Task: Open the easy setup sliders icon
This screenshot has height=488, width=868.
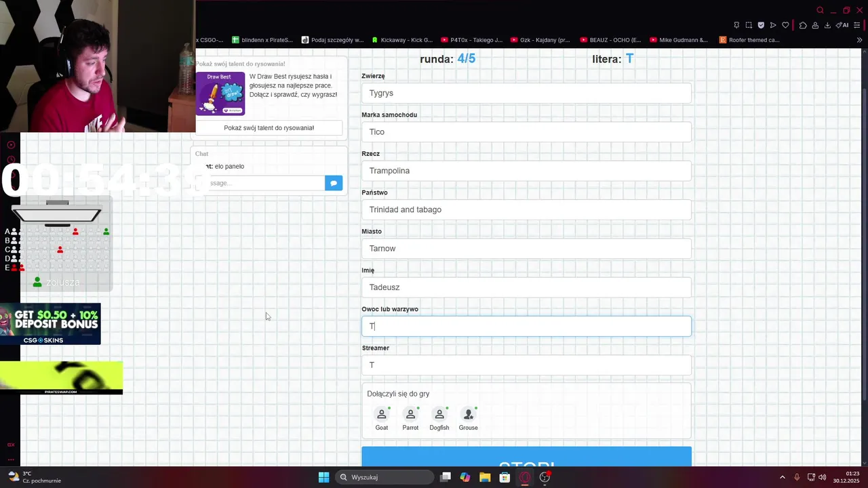Action: [857, 25]
